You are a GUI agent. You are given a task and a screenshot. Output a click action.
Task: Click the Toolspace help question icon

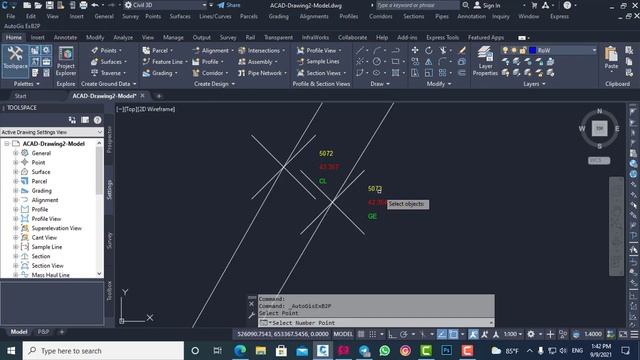point(97,120)
